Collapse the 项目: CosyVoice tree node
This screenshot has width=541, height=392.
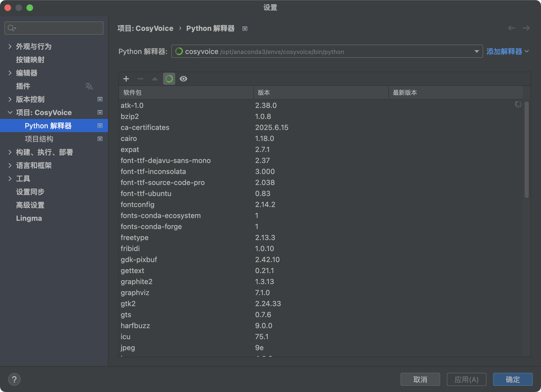coord(10,112)
